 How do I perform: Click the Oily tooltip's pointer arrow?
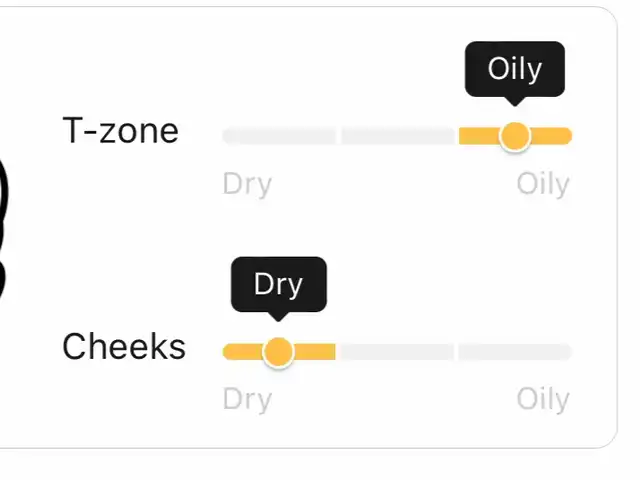[515, 101]
